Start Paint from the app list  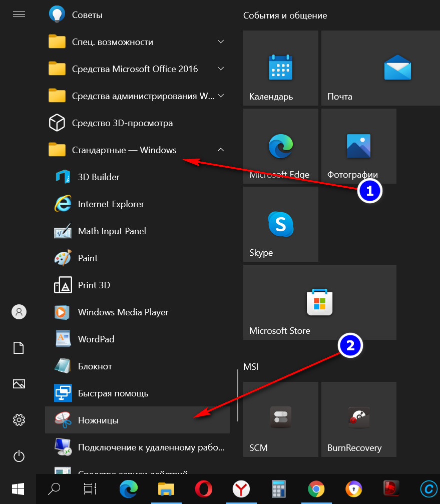(x=137, y=258)
